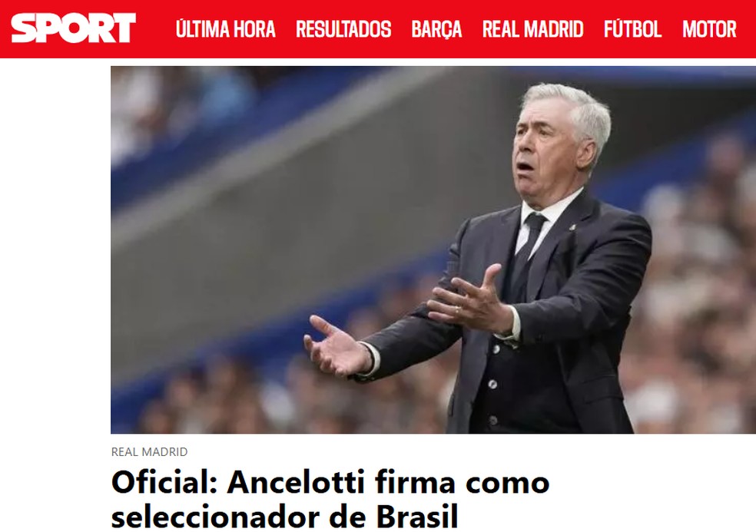Click the word "firma" in the headline
This screenshot has height=532, width=756.
click(415, 482)
